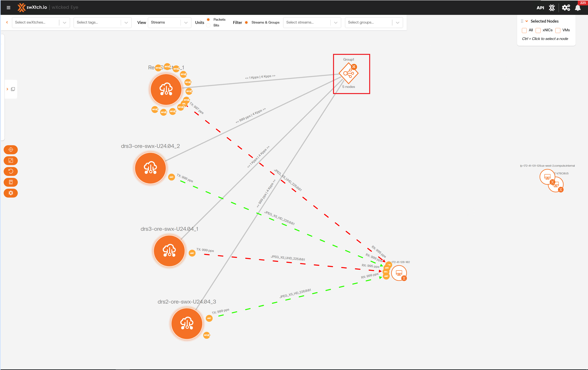Click the expand fullscreen icon in left toolbar

coord(11,160)
